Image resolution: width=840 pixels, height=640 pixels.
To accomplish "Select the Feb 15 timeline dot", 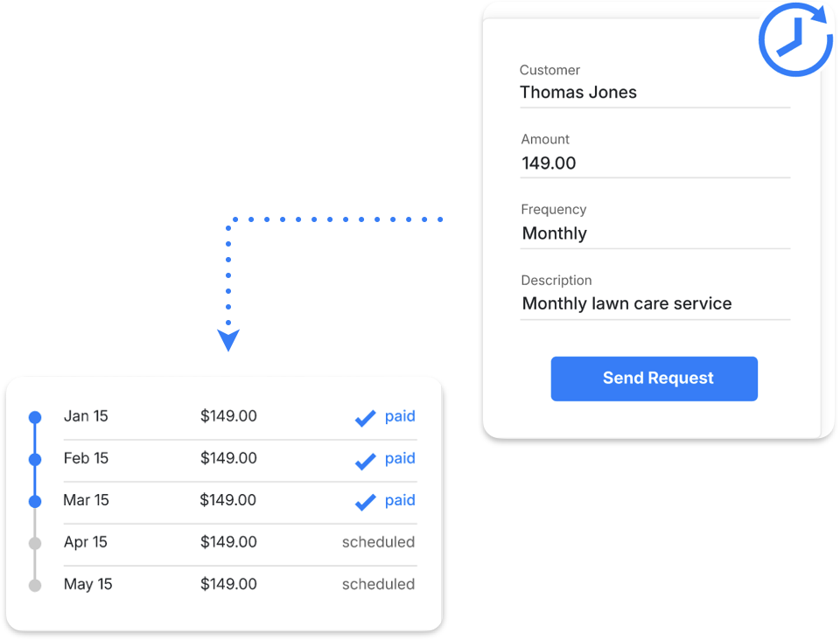I will [x=35, y=459].
